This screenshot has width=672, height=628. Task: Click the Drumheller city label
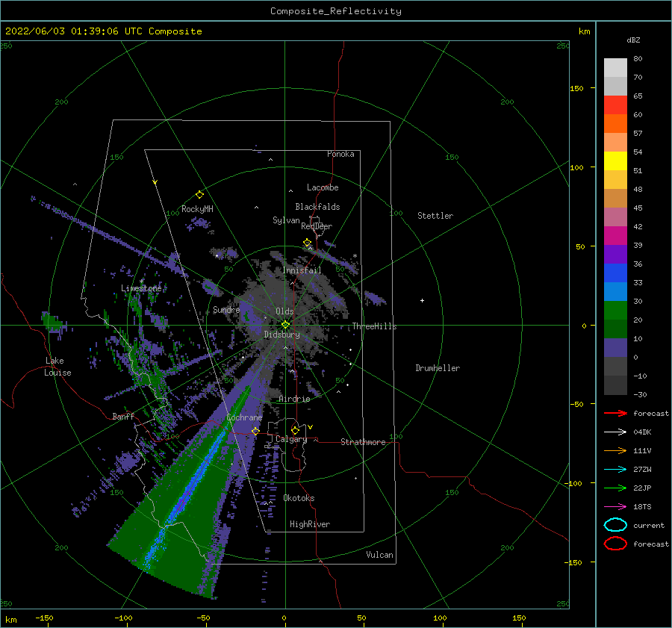(438, 368)
